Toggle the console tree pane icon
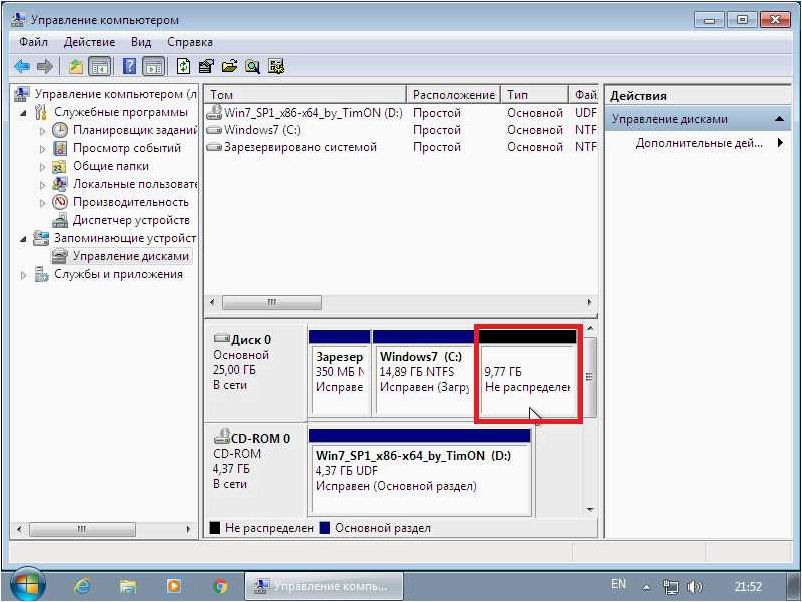The image size is (802, 602). click(100, 66)
